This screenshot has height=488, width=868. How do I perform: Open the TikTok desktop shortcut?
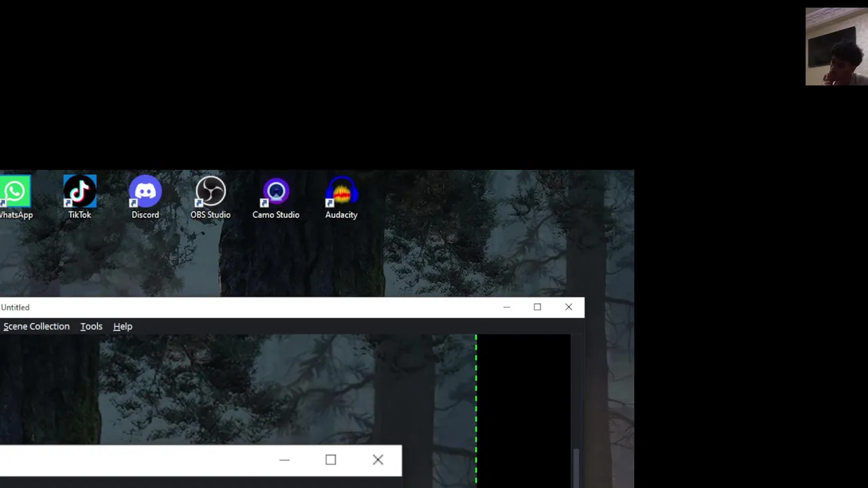[x=79, y=197]
